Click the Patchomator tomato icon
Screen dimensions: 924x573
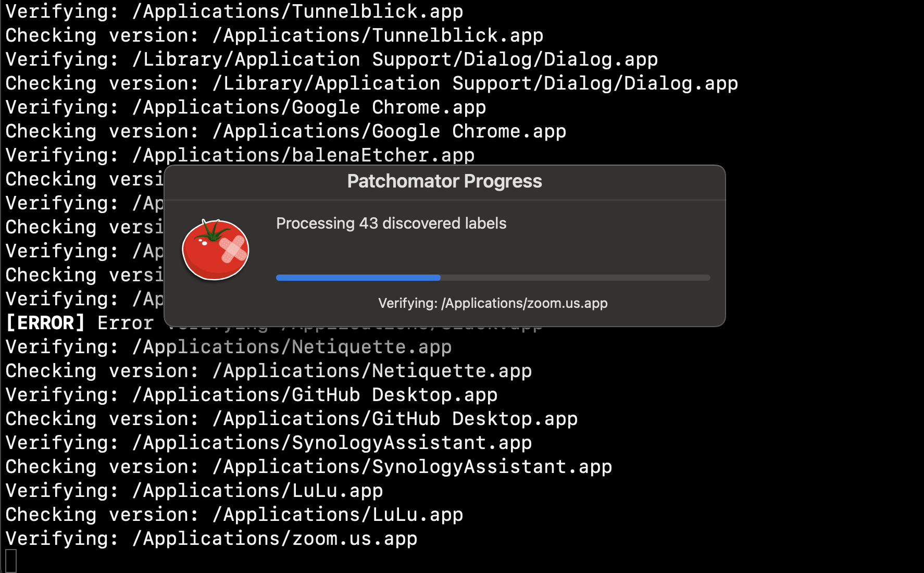point(216,250)
